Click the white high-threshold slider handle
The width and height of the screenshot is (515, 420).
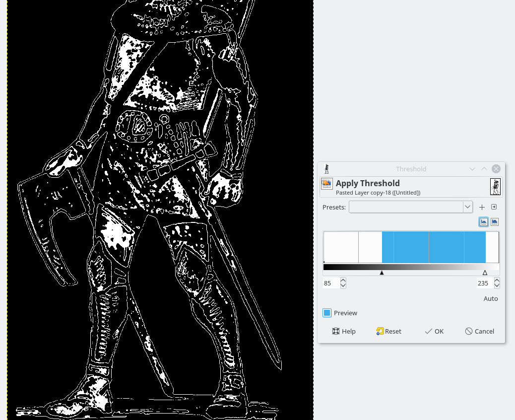pyautogui.click(x=485, y=273)
